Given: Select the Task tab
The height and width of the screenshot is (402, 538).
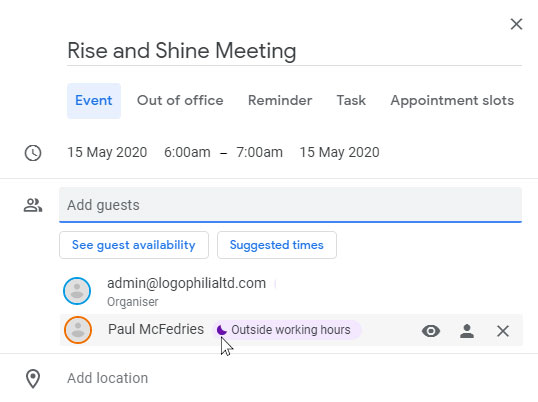Looking at the screenshot, I should pyautogui.click(x=351, y=100).
